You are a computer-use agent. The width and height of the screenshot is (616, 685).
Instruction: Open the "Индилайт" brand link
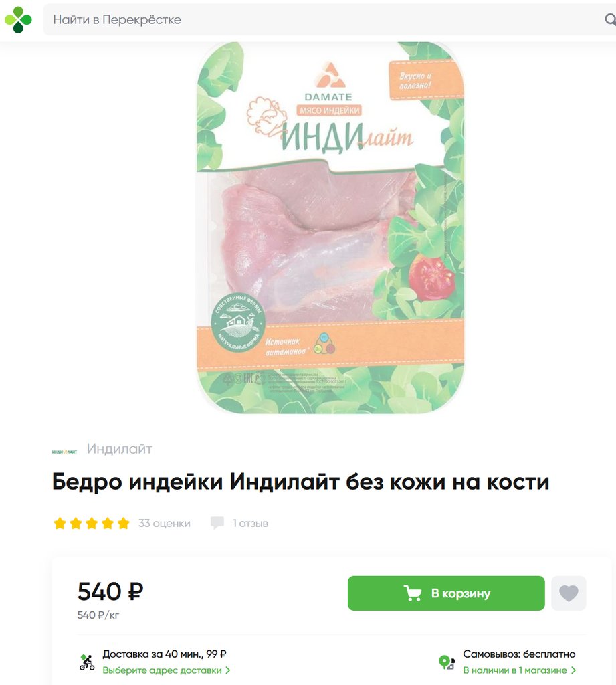(x=119, y=449)
